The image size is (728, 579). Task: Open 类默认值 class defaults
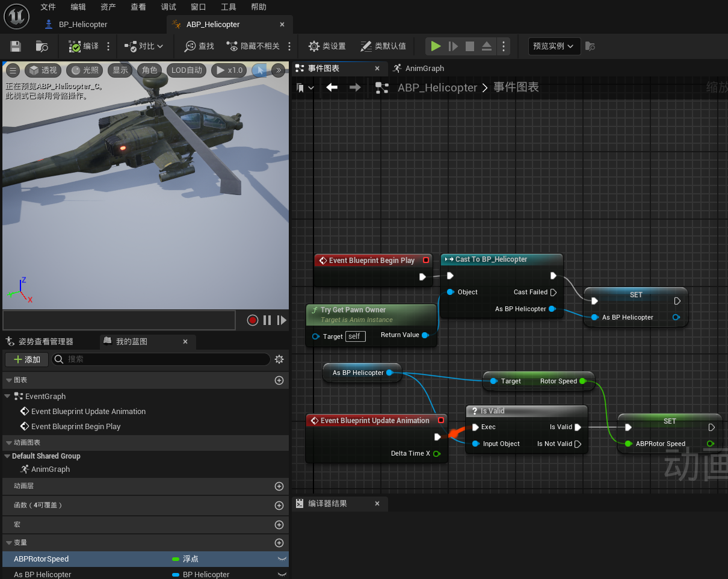(383, 46)
